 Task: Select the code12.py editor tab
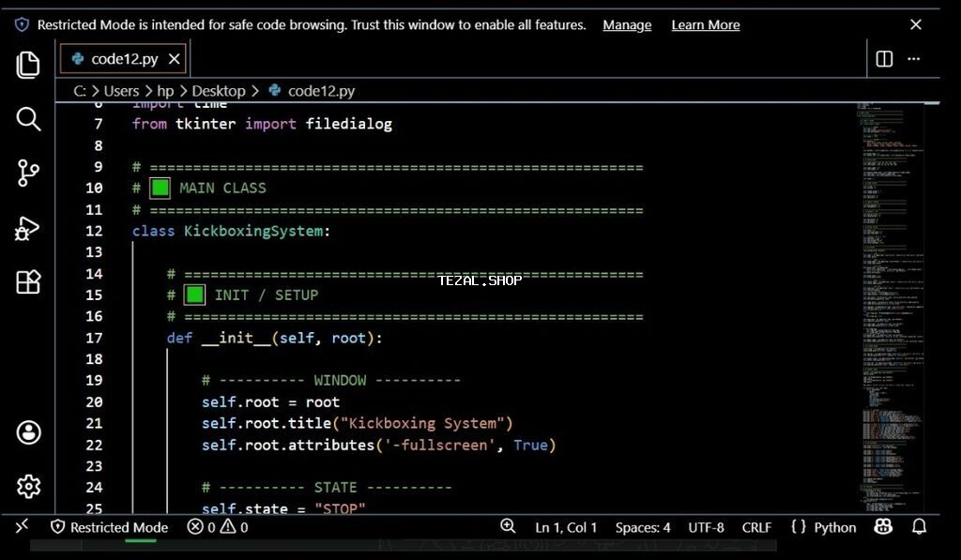(125, 59)
